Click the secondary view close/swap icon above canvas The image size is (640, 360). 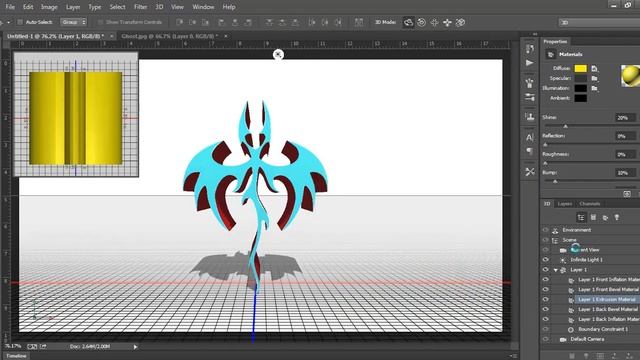coord(278,54)
